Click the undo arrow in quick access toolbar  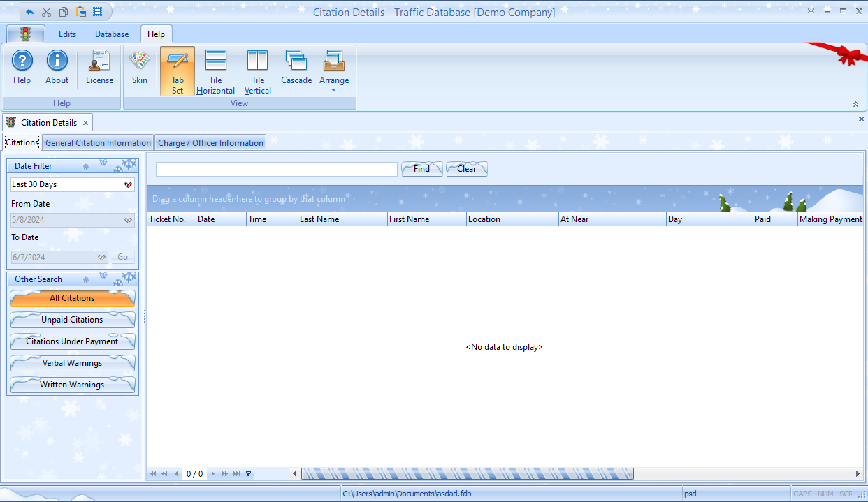pos(30,12)
